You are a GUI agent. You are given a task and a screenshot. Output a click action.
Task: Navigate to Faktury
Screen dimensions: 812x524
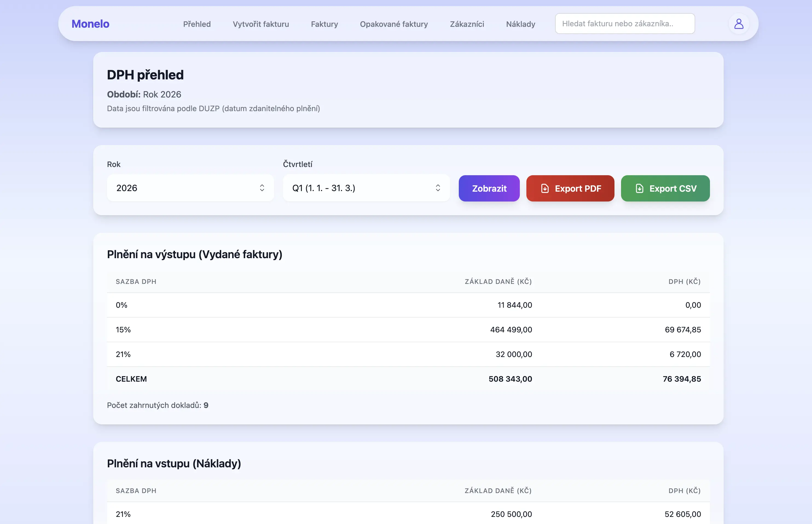[x=324, y=24]
